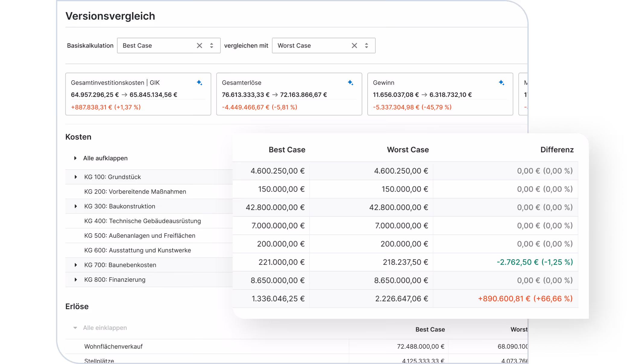The width and height of the screenshot is (632, 364).
Task: Select the KG 200: Vorbereitende Maßnahmen row
Action: 135,192
